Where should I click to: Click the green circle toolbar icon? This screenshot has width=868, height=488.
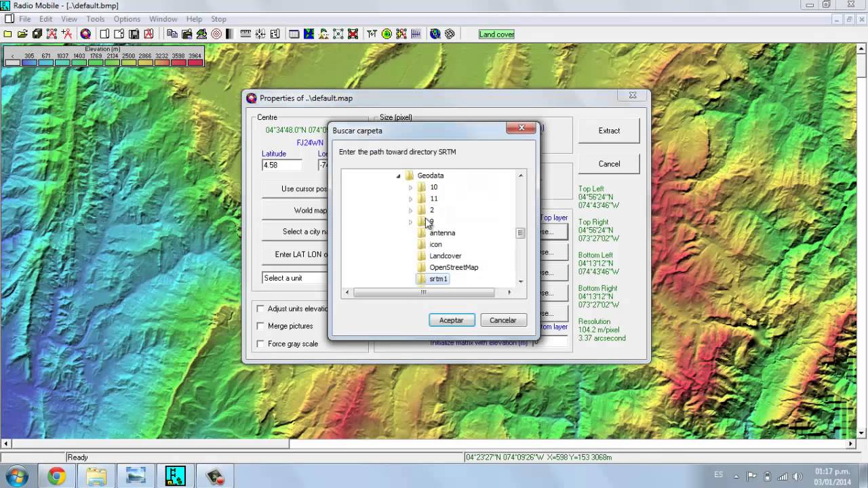[x=387, y=34]
